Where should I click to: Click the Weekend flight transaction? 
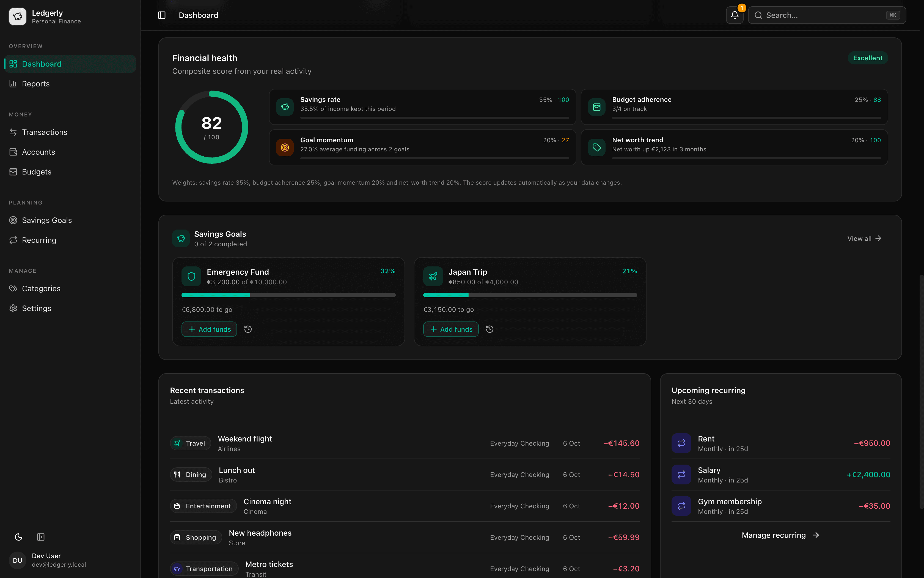(x=405, y=443)
